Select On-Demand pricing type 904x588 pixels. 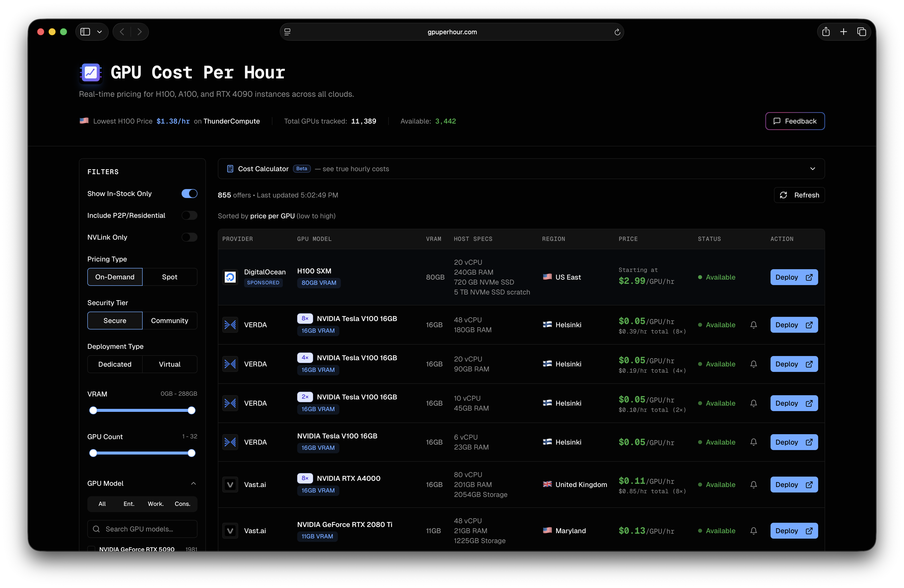tap(115, 277)
